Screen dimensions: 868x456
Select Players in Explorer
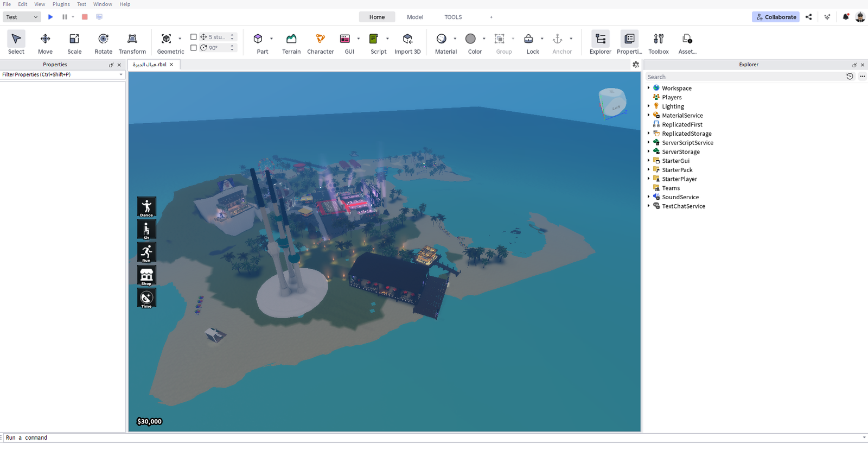point(672,97)
